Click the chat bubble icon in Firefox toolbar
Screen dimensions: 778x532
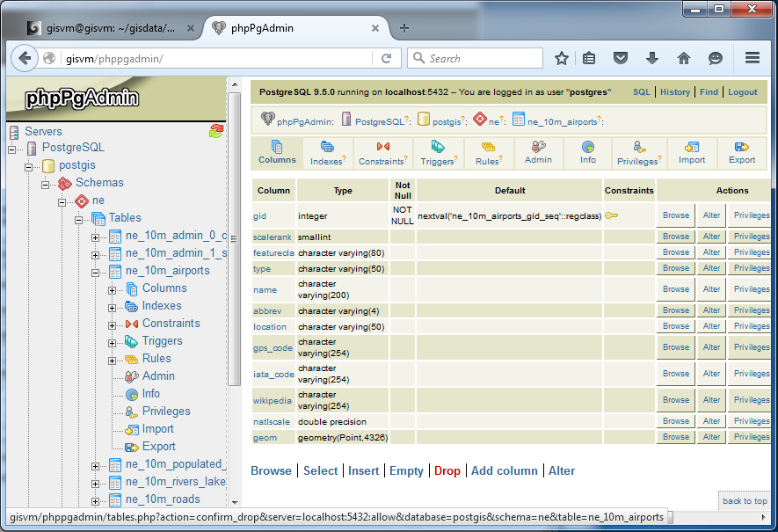click(715, 58)
